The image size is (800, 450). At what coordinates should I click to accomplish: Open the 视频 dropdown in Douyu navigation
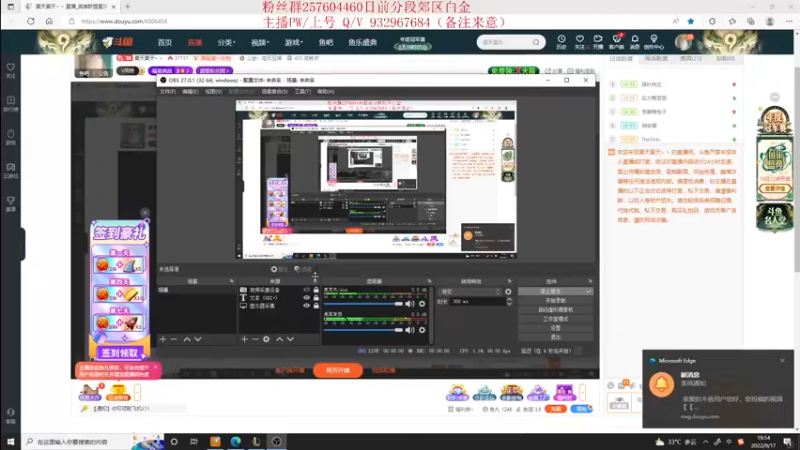coord(260,42)
